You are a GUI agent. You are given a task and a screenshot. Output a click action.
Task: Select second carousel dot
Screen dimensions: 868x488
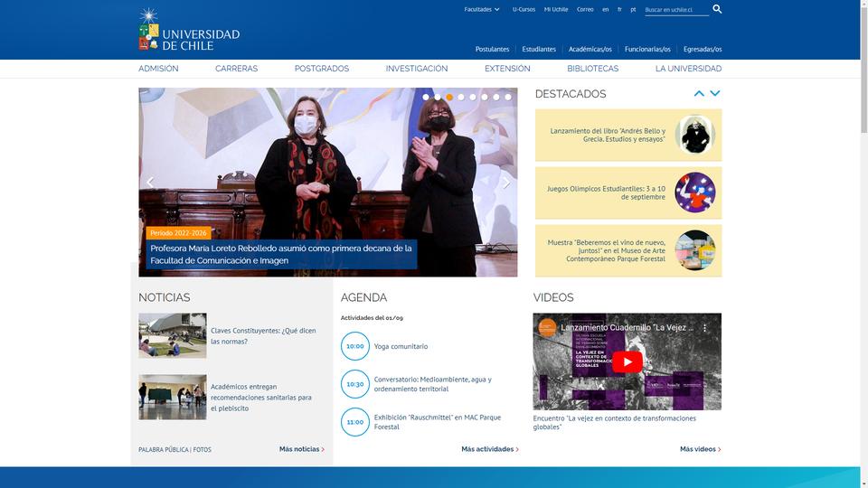[x=438, y=97]
